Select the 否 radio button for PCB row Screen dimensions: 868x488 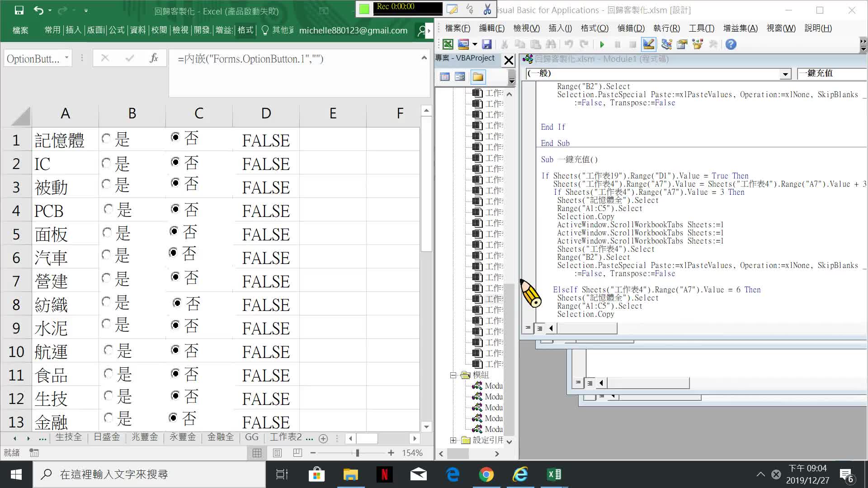pos(175,209)
